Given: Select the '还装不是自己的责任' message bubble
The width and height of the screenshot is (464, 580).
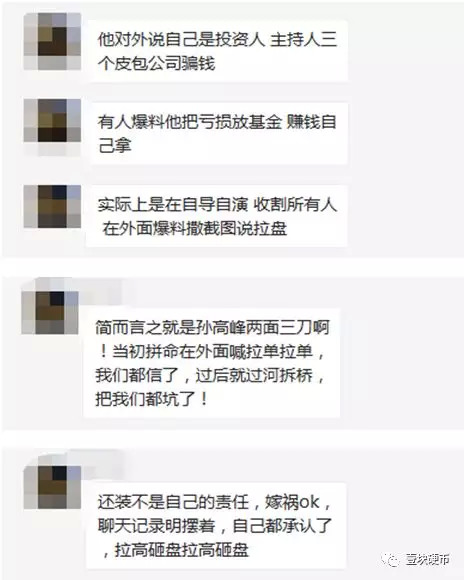Looking at the screenshot, I should (216, 526).
